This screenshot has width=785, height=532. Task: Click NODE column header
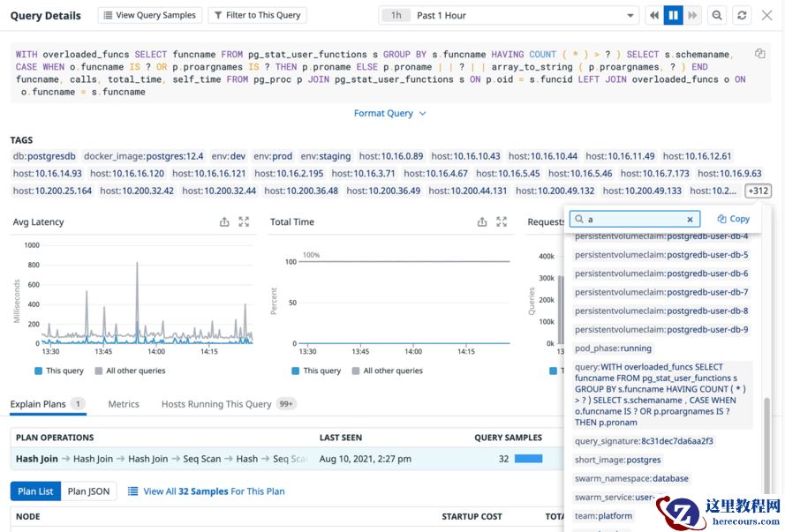pyautogui.click(x=28, y=516)
